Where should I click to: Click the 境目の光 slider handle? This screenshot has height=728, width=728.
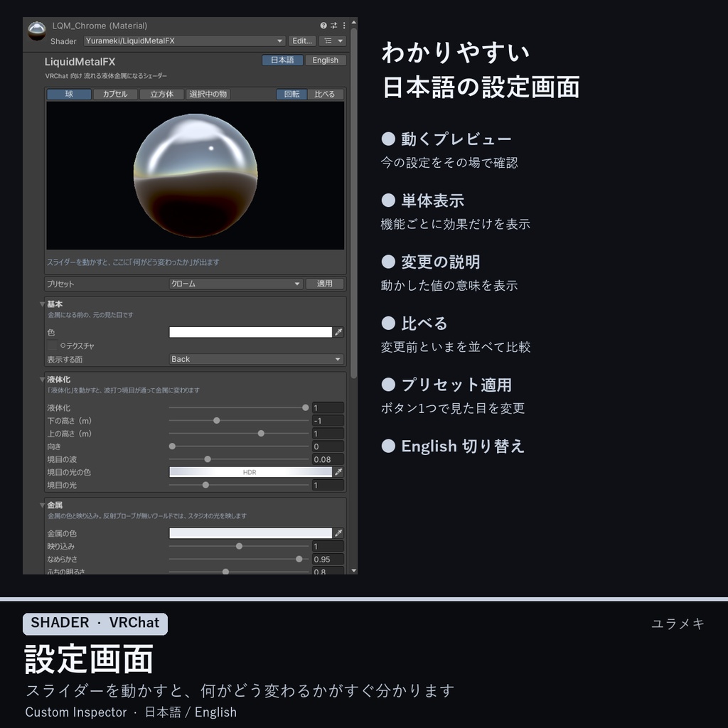(205, 485)
